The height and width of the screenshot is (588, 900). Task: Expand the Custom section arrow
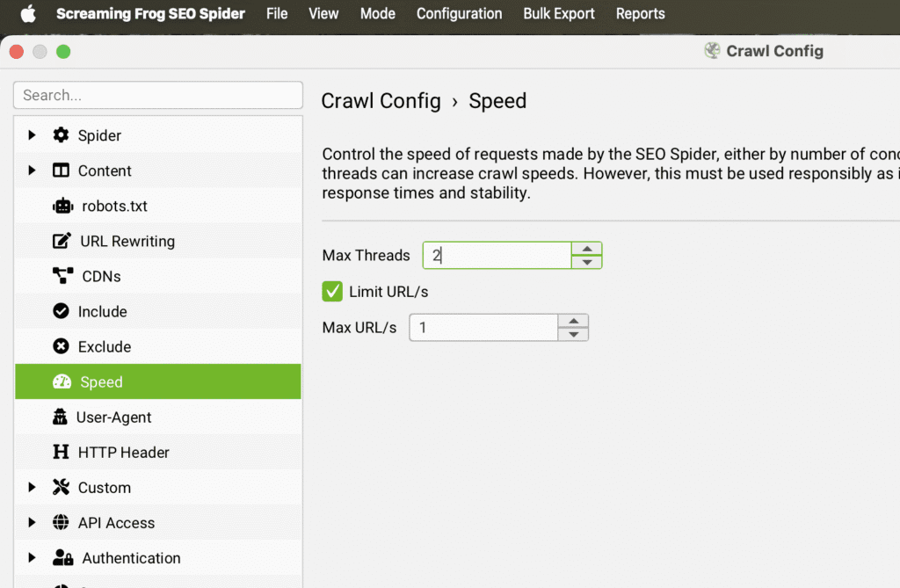tap(33, 487)
